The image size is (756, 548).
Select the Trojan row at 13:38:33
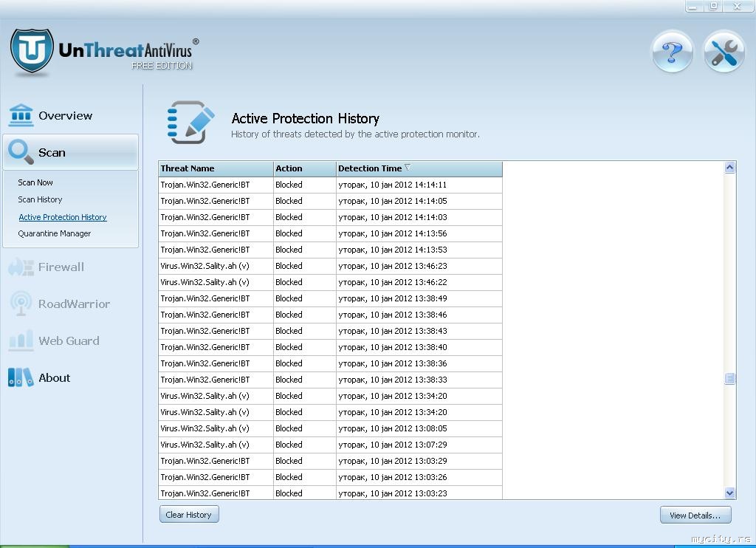pos(330,380)
